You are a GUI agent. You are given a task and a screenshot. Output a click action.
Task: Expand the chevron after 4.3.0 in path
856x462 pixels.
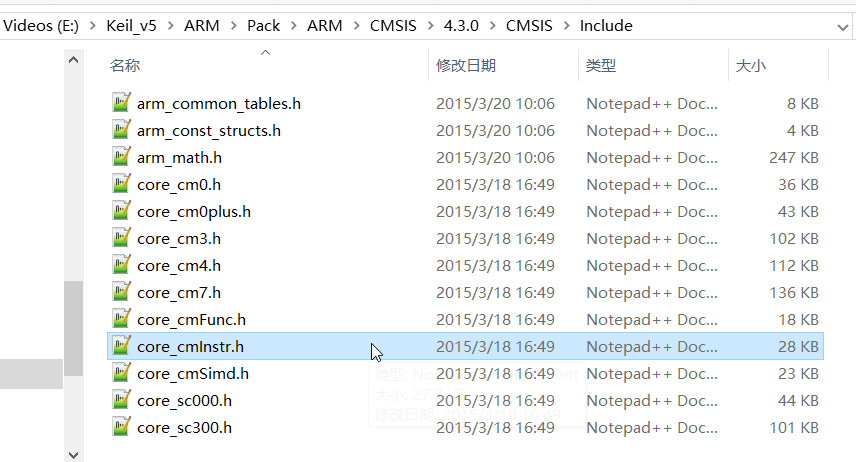(492, 26)
